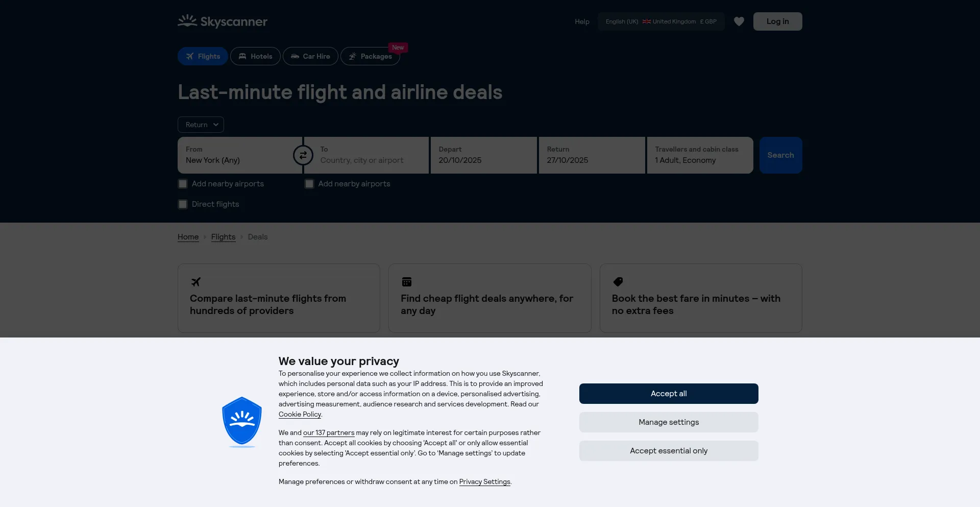Tick nearby airports checkbox under From field
This screenshot has width=980, height=507.
pyautogui.click(x=183, y=184)
